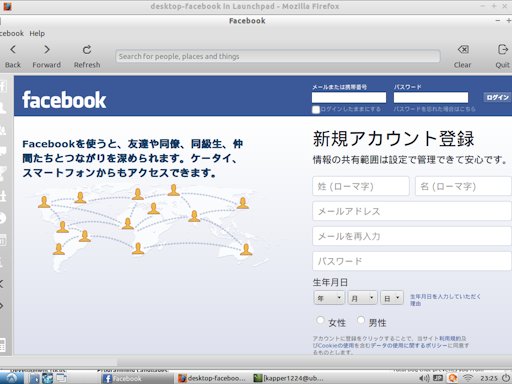
Task: Click the 名 (ローマ字) first name field
Action: click(x=463, y=186)
